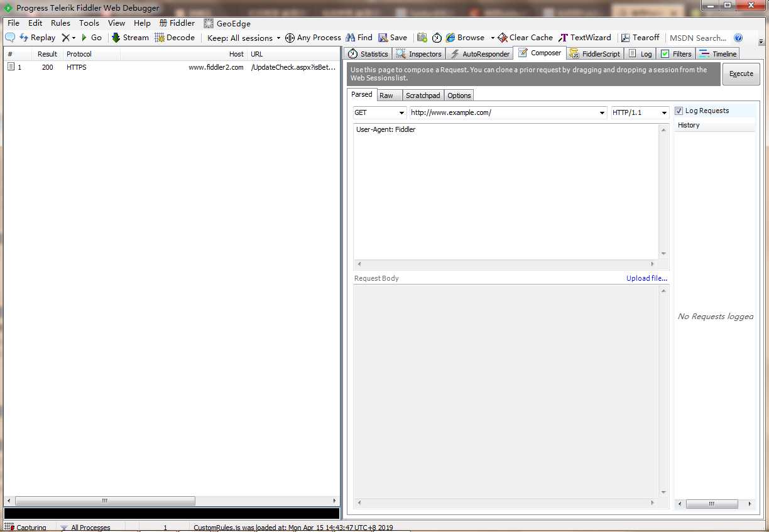Click Browse with Internet Explorer icon
This screenshot has width=769, height=532.
(465, 38)
